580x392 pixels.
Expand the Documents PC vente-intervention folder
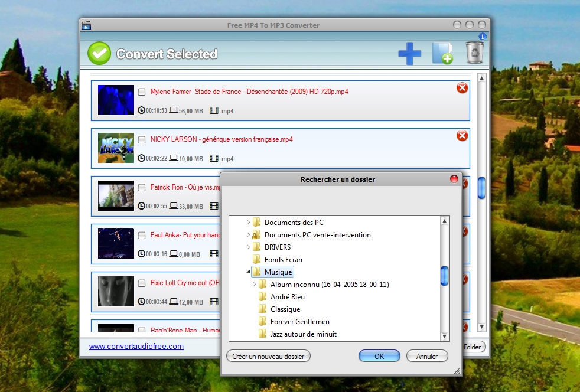click(248, 235)
